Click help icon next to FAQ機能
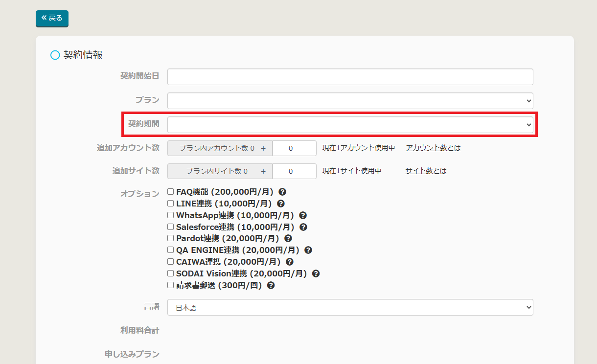This screenshot has height=364, width=597. (282, 192)
